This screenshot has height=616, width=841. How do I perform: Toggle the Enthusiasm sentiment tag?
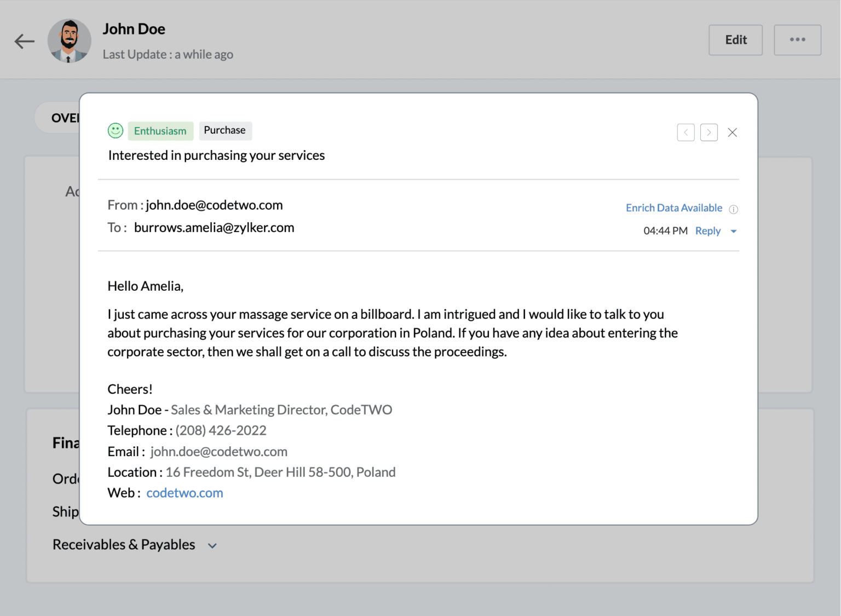coord(160,131)
